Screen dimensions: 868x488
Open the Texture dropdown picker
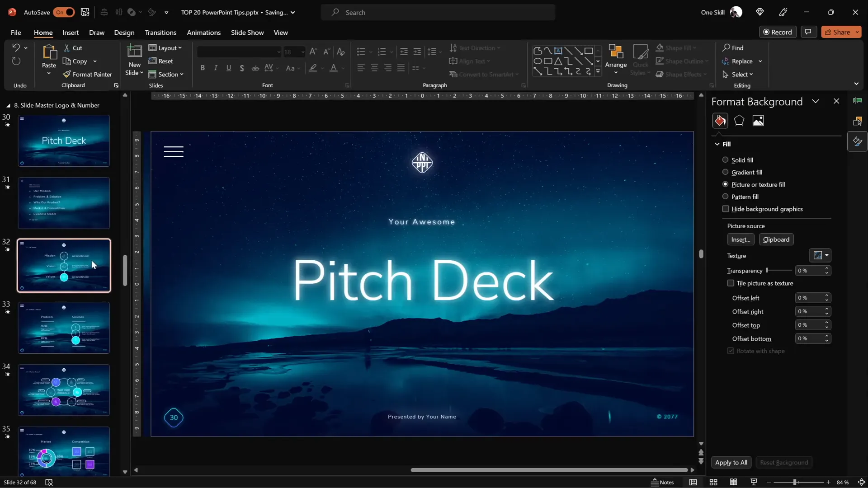click(820, 255)
